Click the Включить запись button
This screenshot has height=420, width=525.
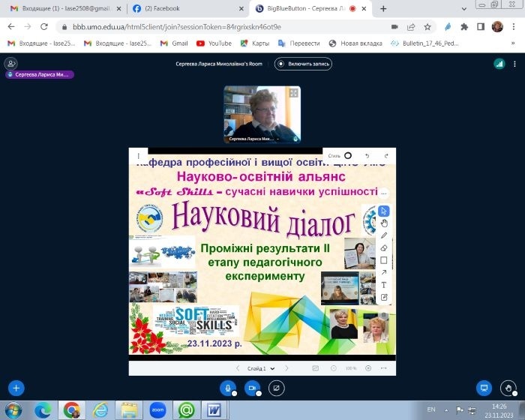click(303, 64)
